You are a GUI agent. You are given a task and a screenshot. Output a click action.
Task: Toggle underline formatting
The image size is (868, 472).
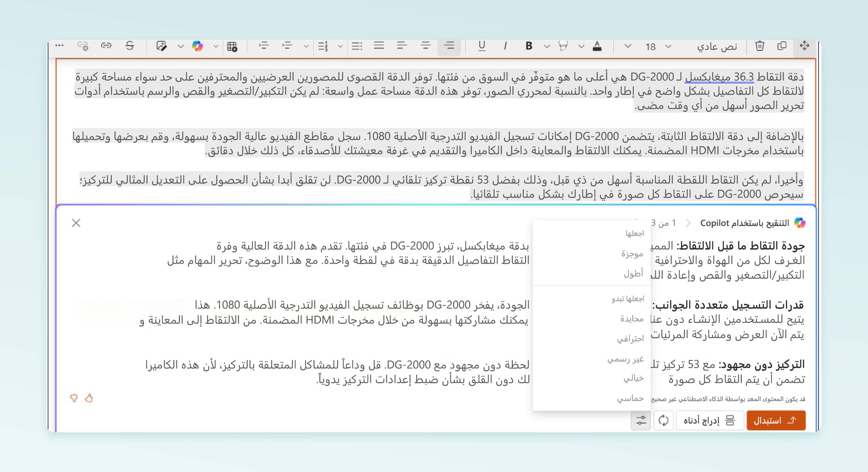482,46
